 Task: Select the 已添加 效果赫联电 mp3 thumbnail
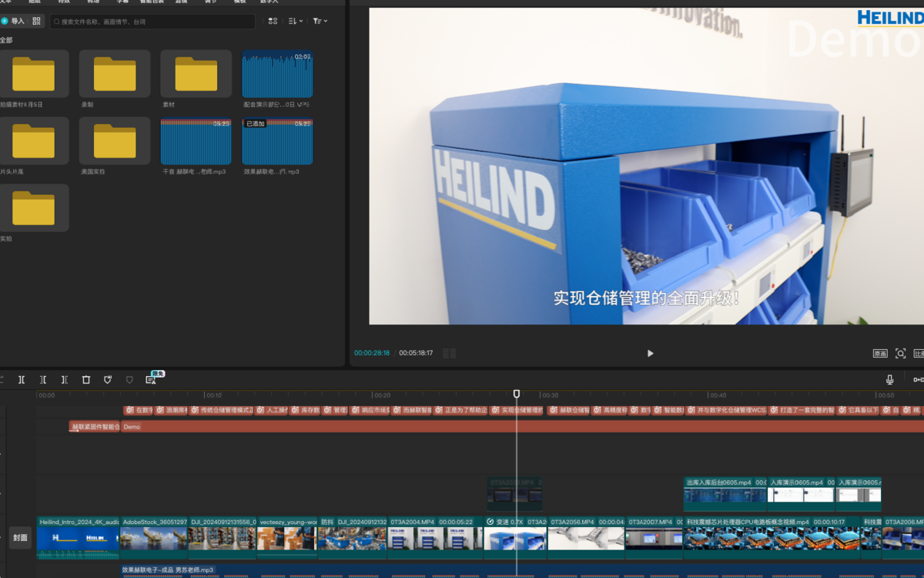pos(277,141)
